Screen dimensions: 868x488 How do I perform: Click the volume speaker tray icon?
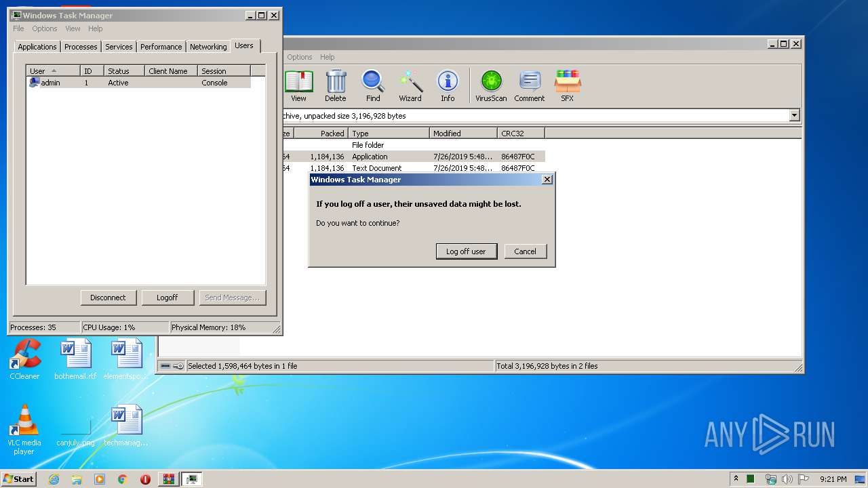pos(787,479)
